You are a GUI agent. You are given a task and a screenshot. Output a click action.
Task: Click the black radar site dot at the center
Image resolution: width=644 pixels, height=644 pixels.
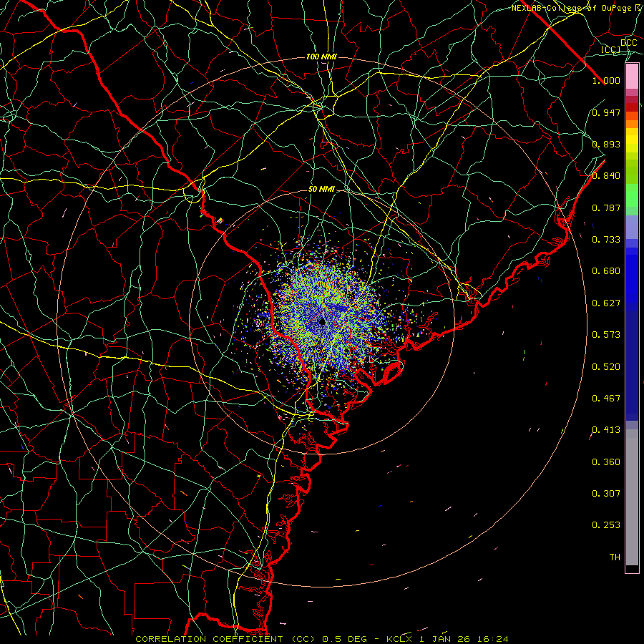(x=322, y=322)
